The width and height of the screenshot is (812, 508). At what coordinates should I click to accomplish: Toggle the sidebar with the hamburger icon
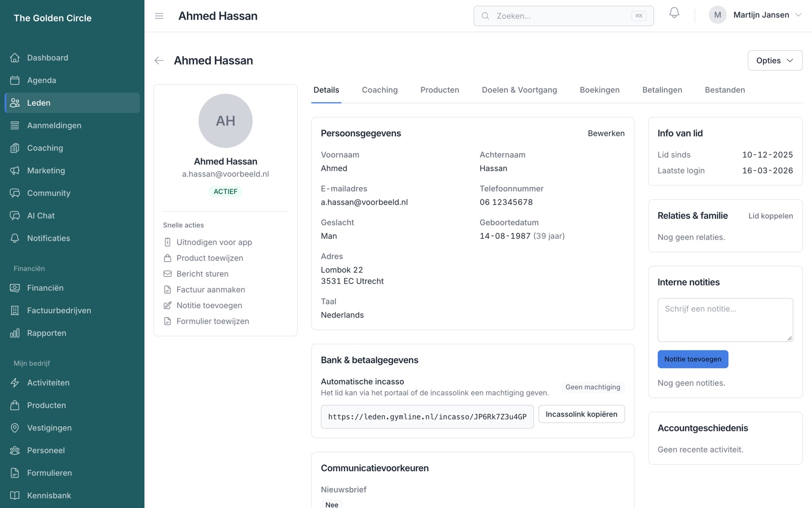coord(159,16)
